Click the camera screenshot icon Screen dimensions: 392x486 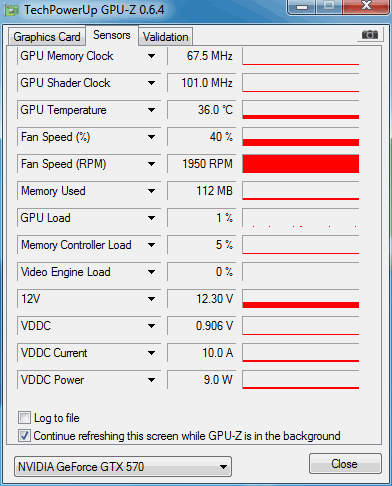[x=370, y=35]
